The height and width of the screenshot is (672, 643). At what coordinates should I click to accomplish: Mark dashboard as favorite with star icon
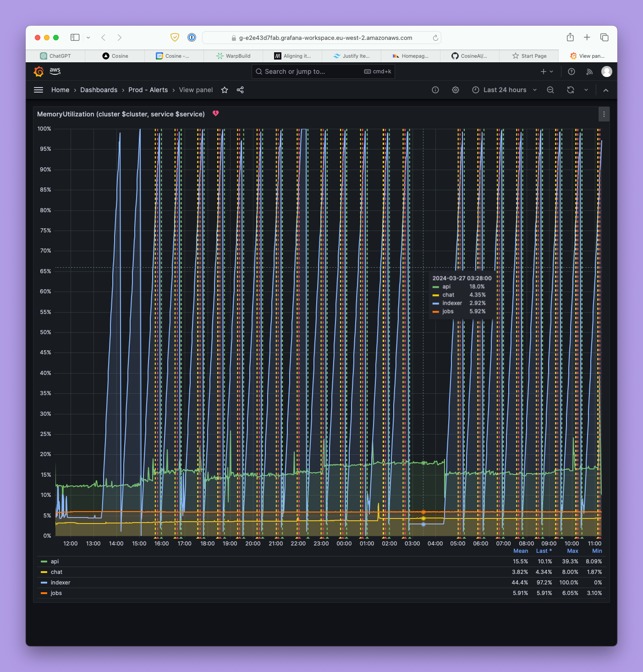(225, 90)
